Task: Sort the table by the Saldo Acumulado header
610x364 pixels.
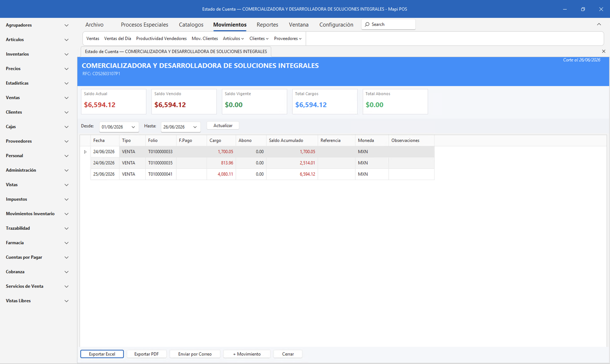Action: pyautogui.click(x=292, y=141)
